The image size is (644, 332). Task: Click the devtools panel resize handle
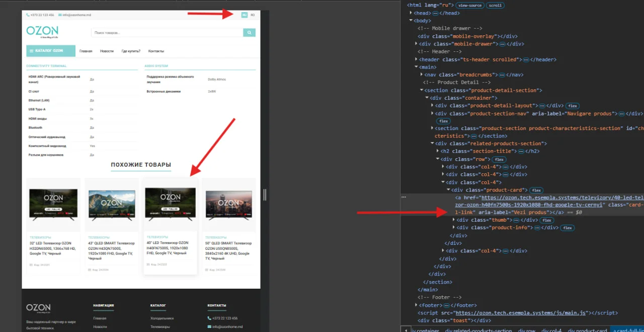click(x=265, y=194)
